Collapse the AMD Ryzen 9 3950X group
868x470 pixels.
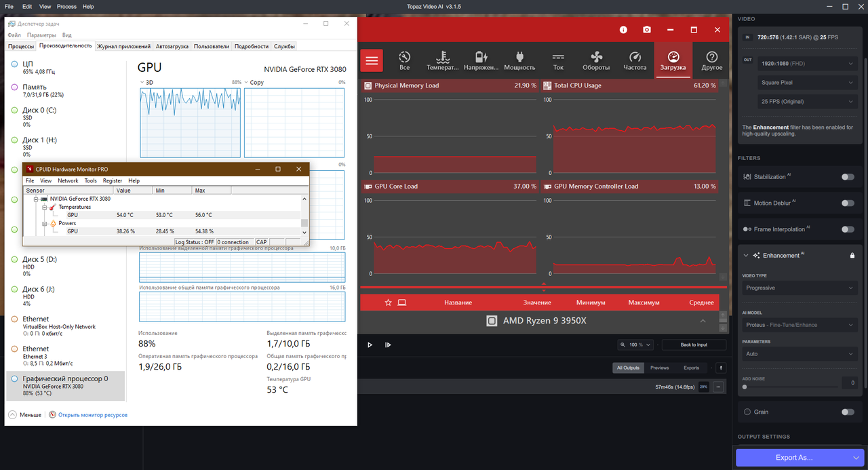click(703, 321)
